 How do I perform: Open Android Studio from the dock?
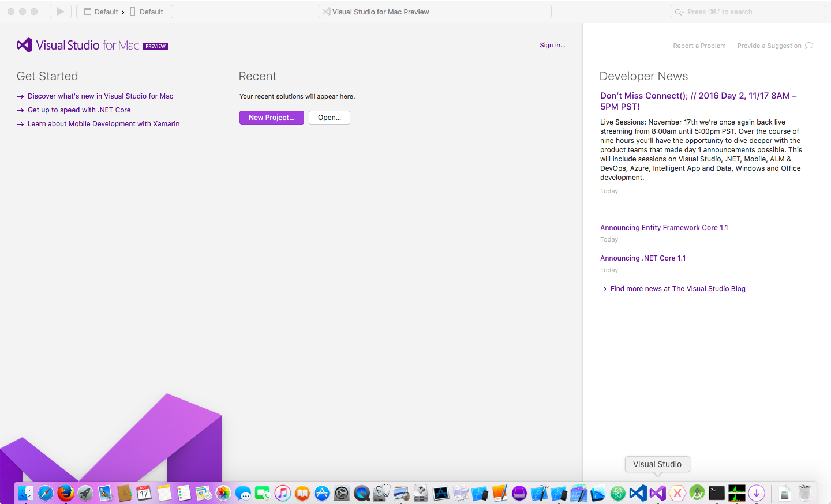(x=697, y=493)
